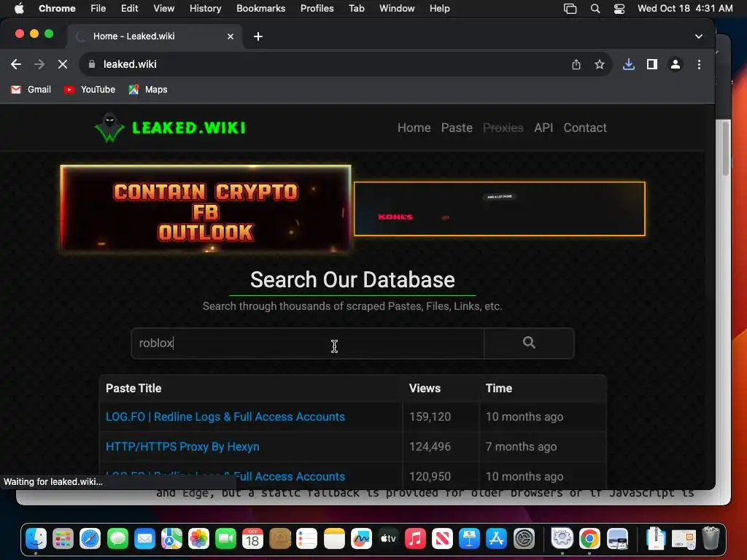Close the Home - Leaked.wiki tab
The height and width of the screenshot is (560, 747).
231,36
